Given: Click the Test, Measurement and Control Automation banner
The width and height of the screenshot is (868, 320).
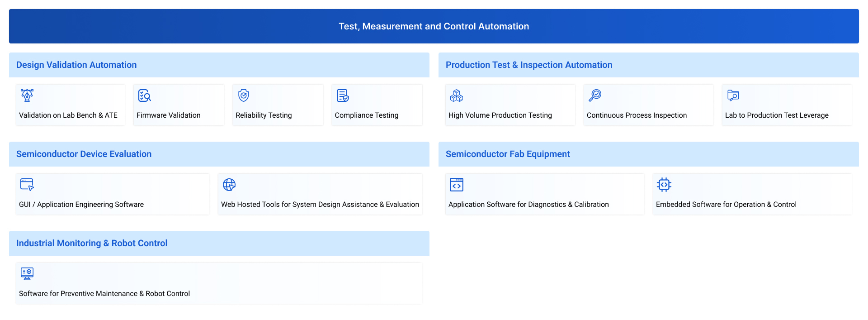Looking at the screenshot, I should [x=434, y=26].
